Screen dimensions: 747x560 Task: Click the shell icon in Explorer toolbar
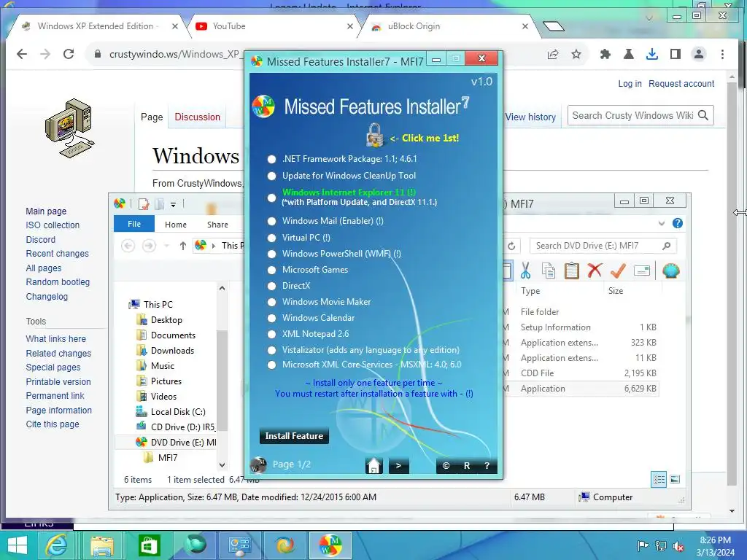671,271
